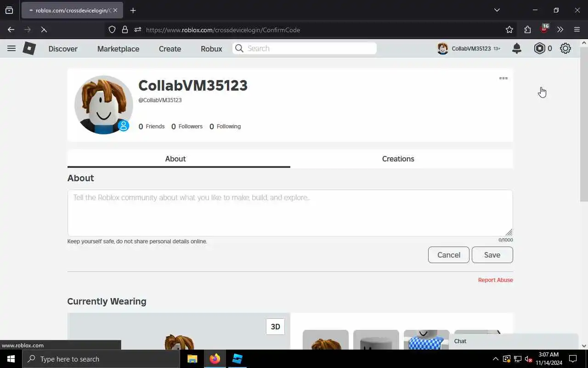
Task: Open the Firefox application menu
Action: tap(577, 29)
